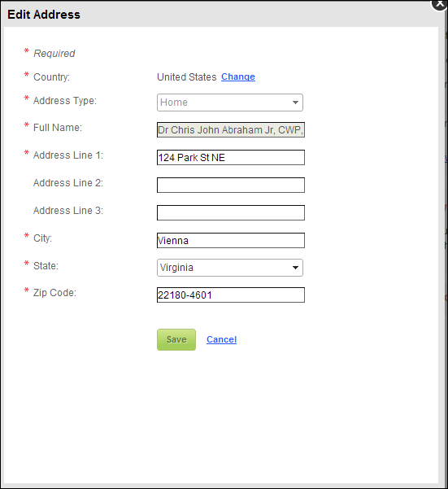448x489 pixels.
Task: Click the Required legend text
Action: 54,54
